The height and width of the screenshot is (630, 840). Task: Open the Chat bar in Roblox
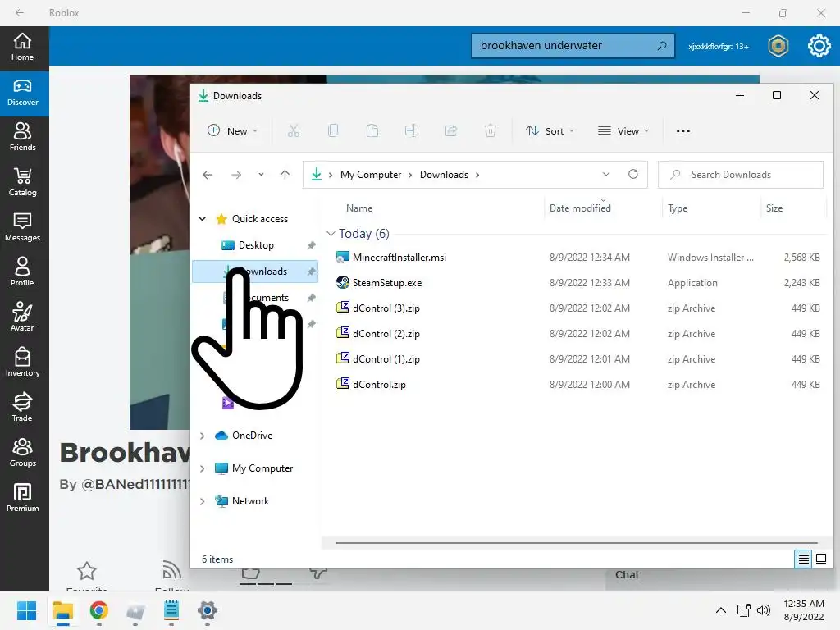628,575
